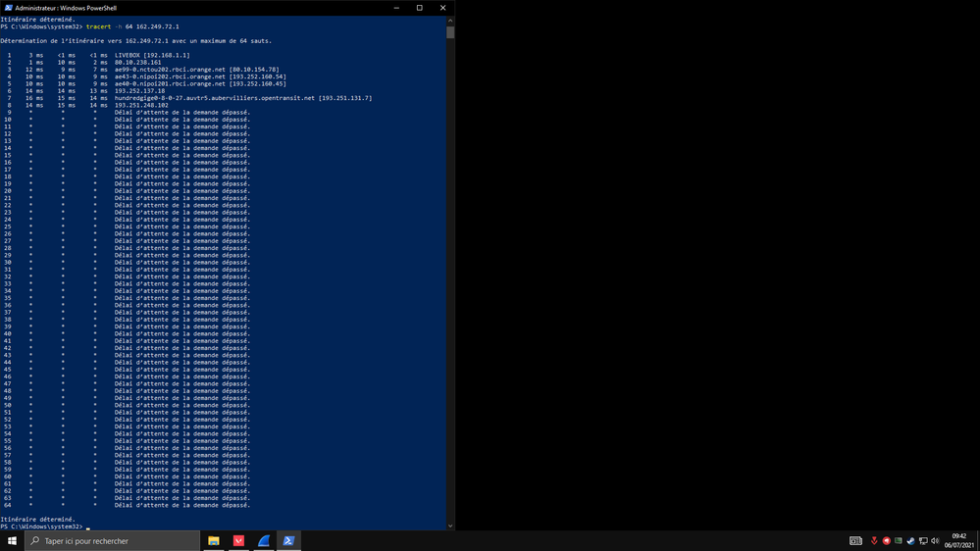Click the PowerShell vertical scrollbar thumb
Viewport: 980px width, 551px height.
(x=450, y=31)
